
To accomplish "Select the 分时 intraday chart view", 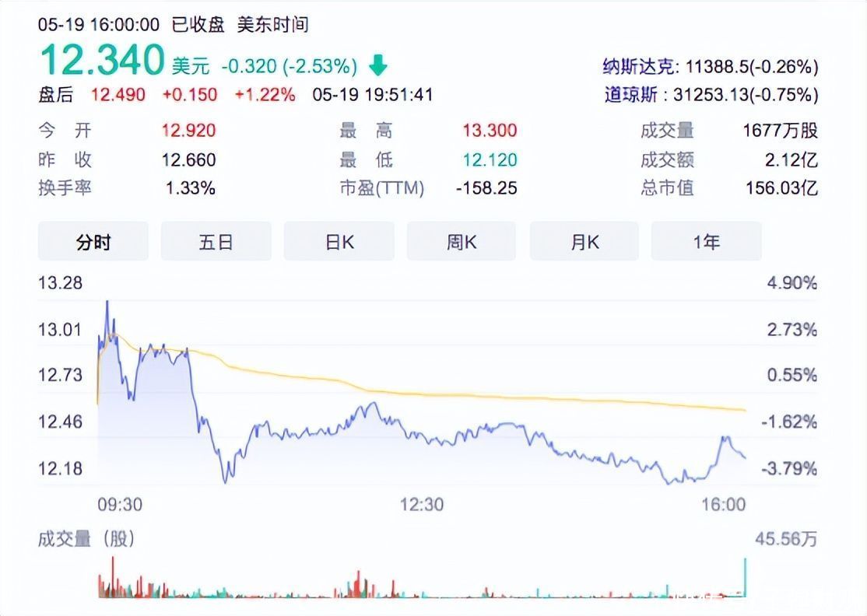I will [x=93, y=242].
